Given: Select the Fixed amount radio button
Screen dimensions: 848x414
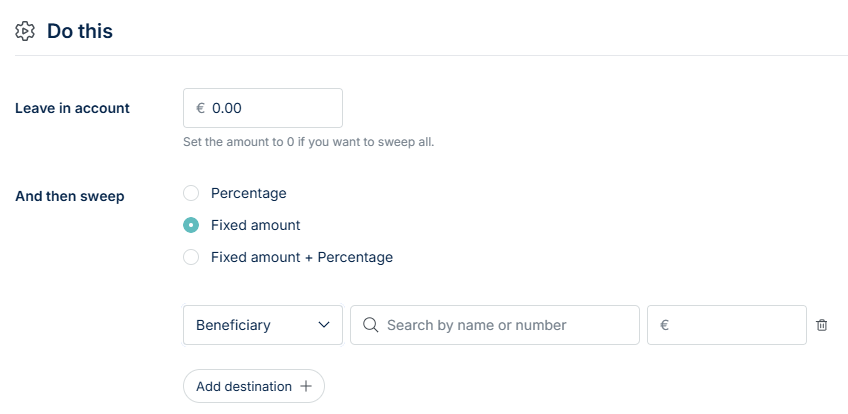Looking at the screenshot, I should 191,225.
